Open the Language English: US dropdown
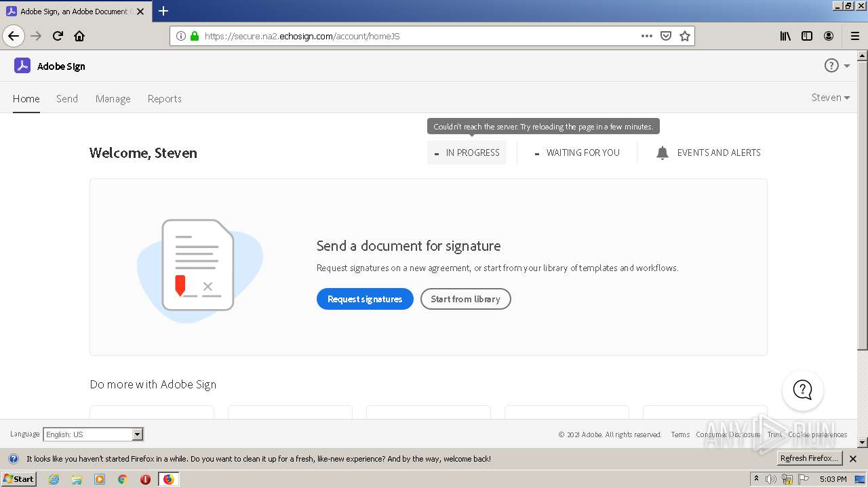 94,434
